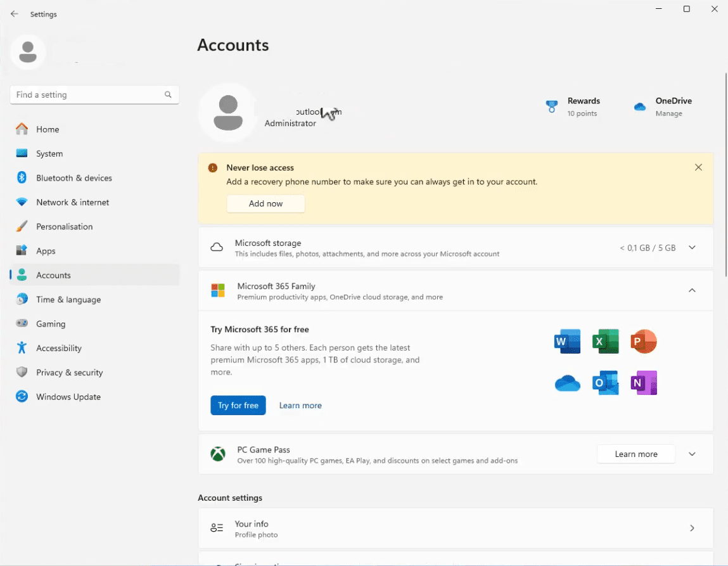
Task: Focus the Find a setting search box
Action: coord(94,94)
